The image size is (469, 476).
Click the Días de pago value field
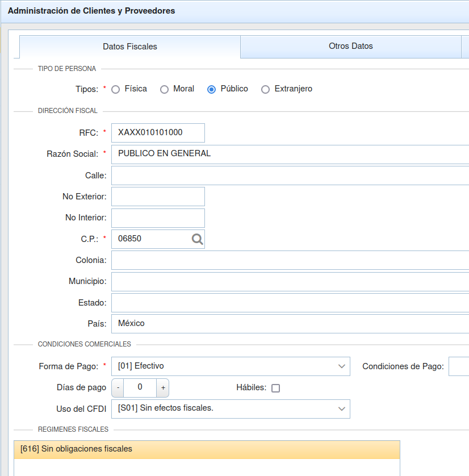coord(140,387)
